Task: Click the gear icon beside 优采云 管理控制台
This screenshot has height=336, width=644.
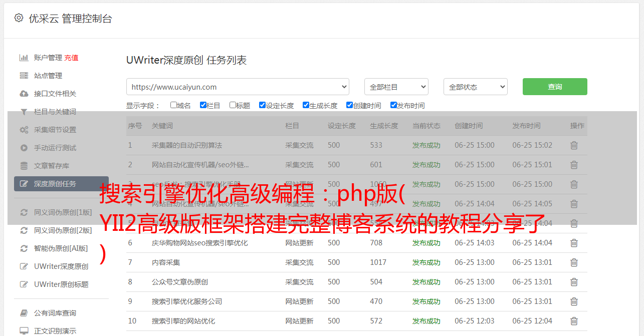Action: click(x=19, y=18)
